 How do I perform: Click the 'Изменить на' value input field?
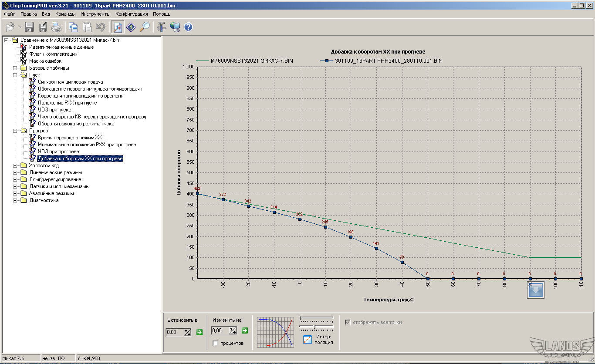click(x=220, y=331)
